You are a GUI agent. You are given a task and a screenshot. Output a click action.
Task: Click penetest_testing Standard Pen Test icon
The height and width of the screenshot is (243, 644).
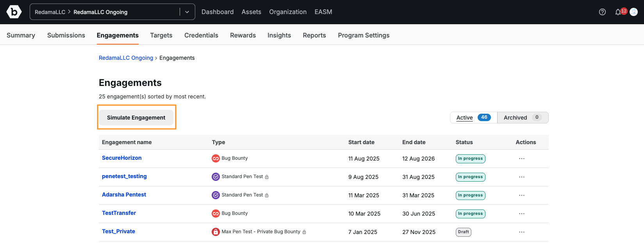216,177
